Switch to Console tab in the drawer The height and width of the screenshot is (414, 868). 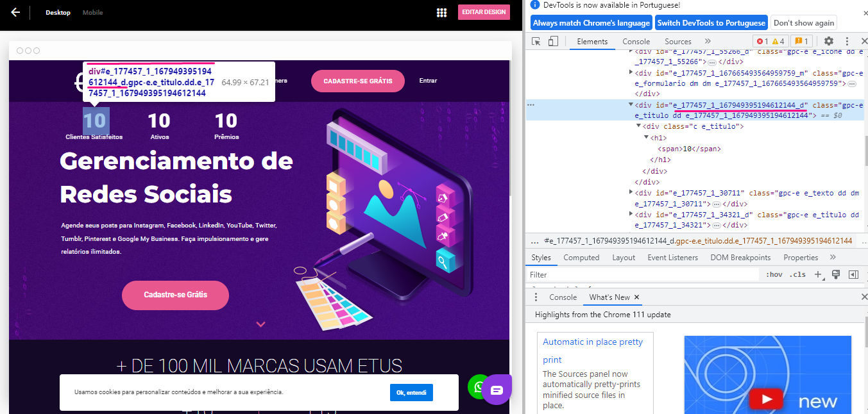[x=563, y=297]
